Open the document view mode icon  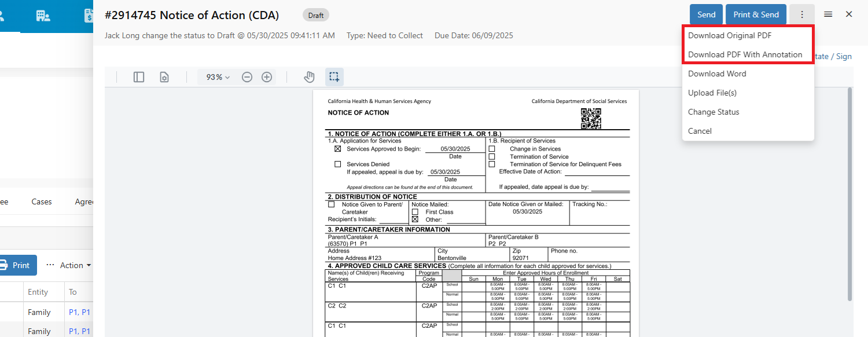(x=164, y=77)
